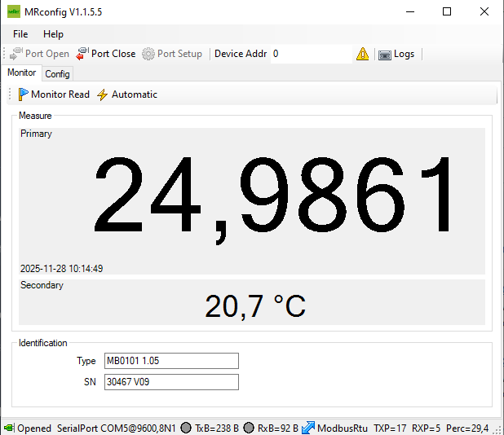Click the Measure group label
Screen dimensions: 504x435
point(35,116)
